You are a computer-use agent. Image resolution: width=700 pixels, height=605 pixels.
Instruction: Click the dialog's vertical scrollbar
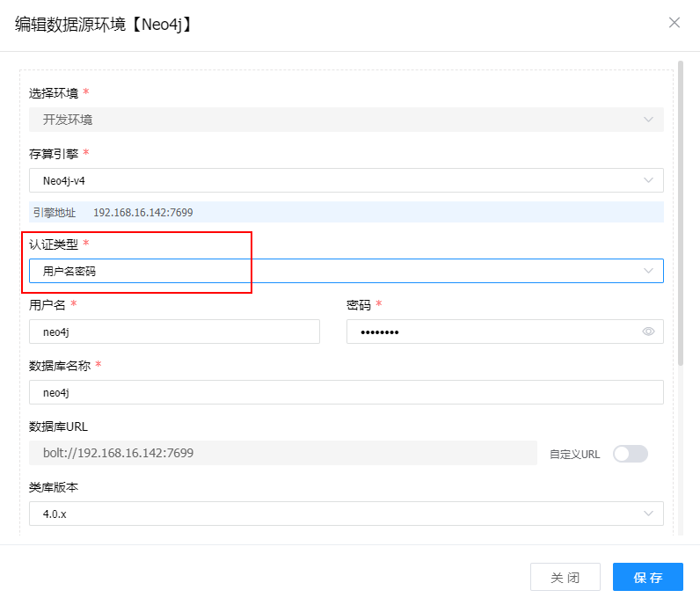(x=681, y=211)
